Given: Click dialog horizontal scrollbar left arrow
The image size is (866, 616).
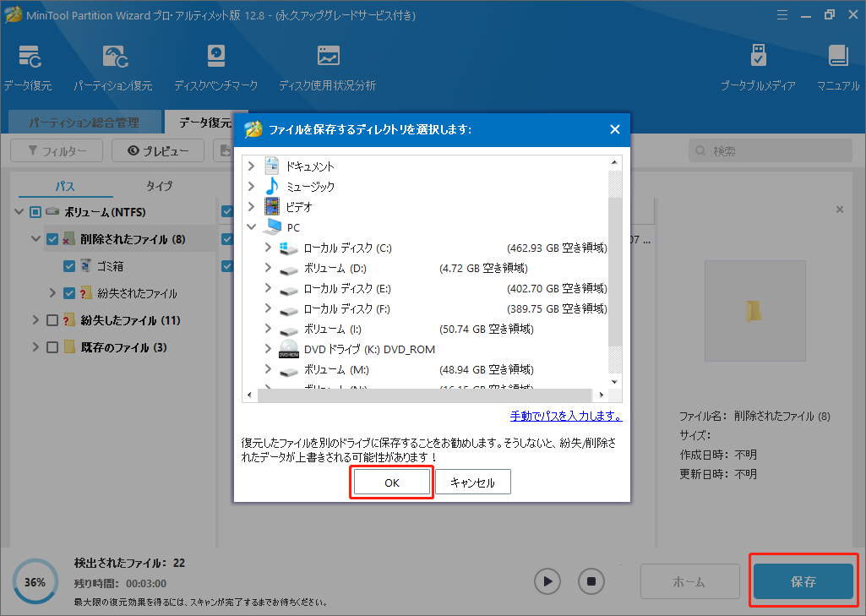Looking at the screenshot, I should (x=249, y=395).
